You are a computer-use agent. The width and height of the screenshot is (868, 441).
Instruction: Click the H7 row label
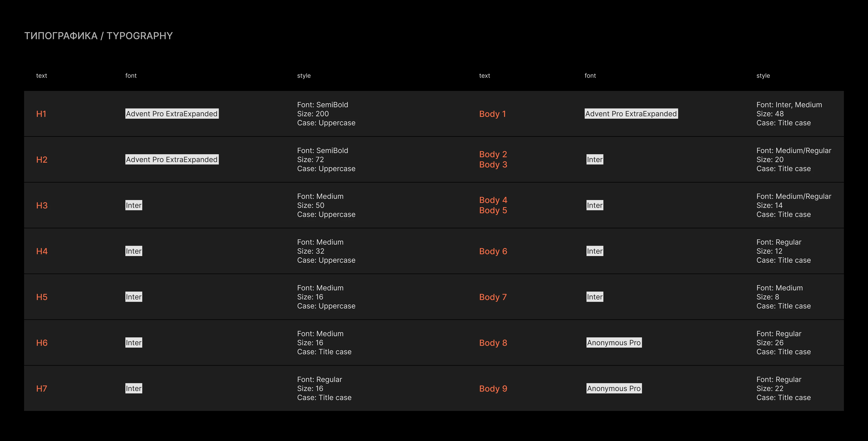(41, 389)
